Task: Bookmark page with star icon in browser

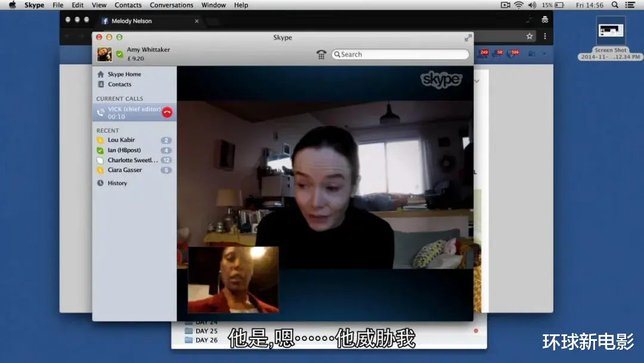Action: coord(530,36)
